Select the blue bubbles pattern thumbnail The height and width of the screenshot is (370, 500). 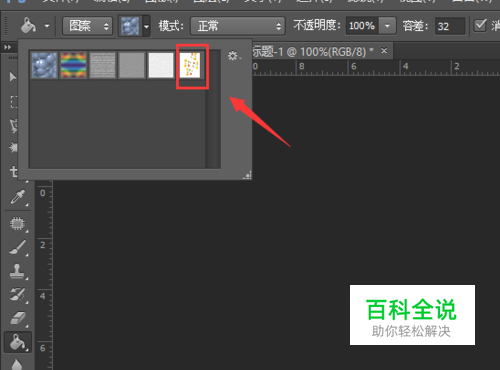[44, 65]
